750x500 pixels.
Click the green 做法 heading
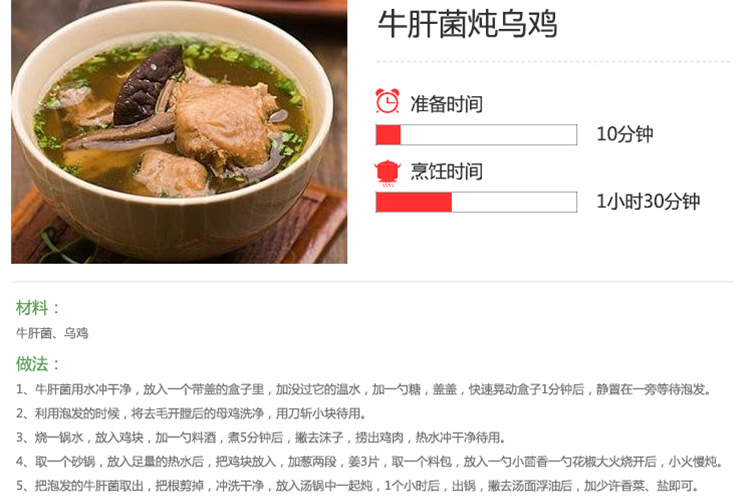38,364
